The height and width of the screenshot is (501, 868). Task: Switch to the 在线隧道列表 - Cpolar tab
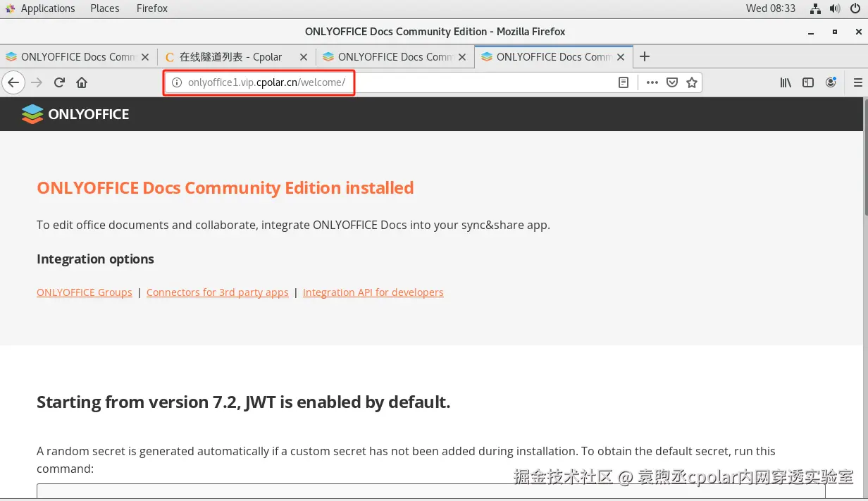pyautogui.click(x=236, y=57)
